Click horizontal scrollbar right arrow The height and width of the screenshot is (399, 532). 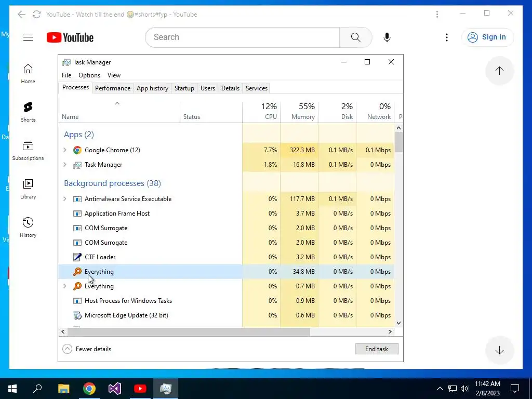390,331
